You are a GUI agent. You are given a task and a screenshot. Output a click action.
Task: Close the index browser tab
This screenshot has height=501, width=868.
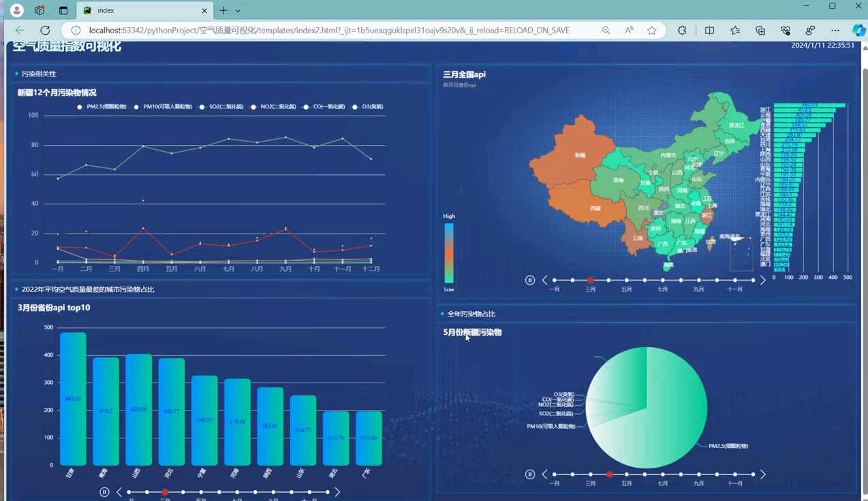(x=204, y=10)
